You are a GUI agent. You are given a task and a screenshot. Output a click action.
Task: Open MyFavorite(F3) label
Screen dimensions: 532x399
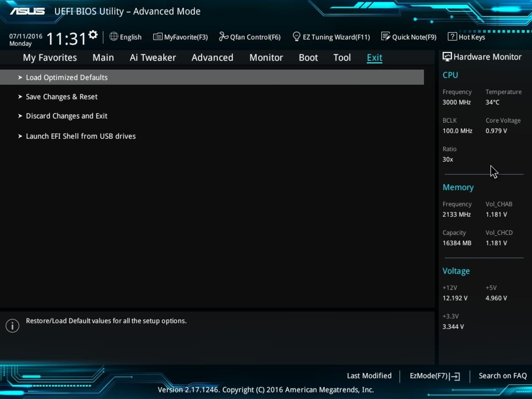coord(186,37)
